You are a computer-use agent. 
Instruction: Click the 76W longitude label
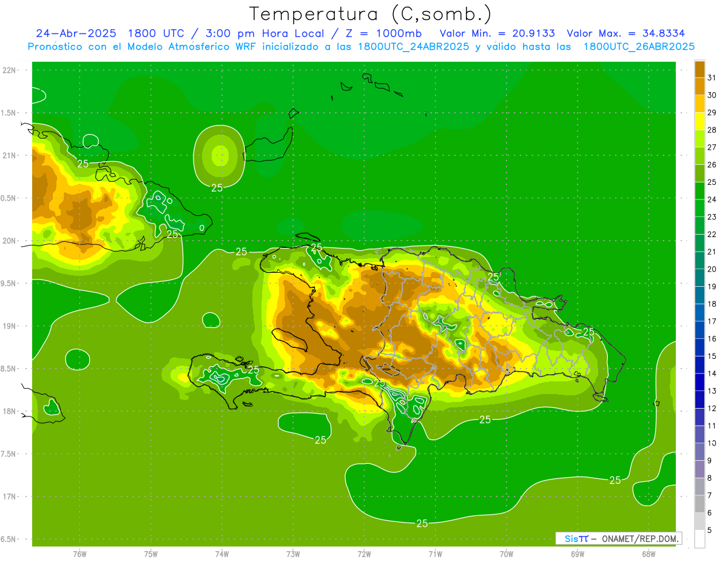coord(79,554)
